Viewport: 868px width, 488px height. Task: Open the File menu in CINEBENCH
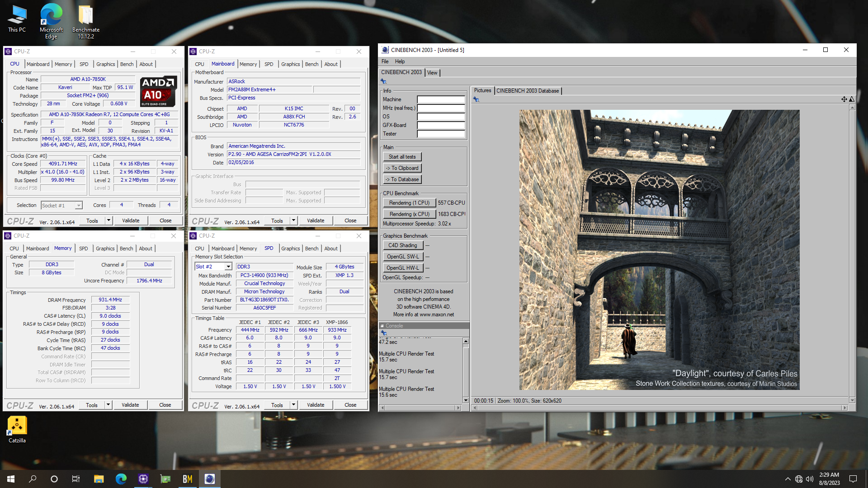tap(385, 61)
